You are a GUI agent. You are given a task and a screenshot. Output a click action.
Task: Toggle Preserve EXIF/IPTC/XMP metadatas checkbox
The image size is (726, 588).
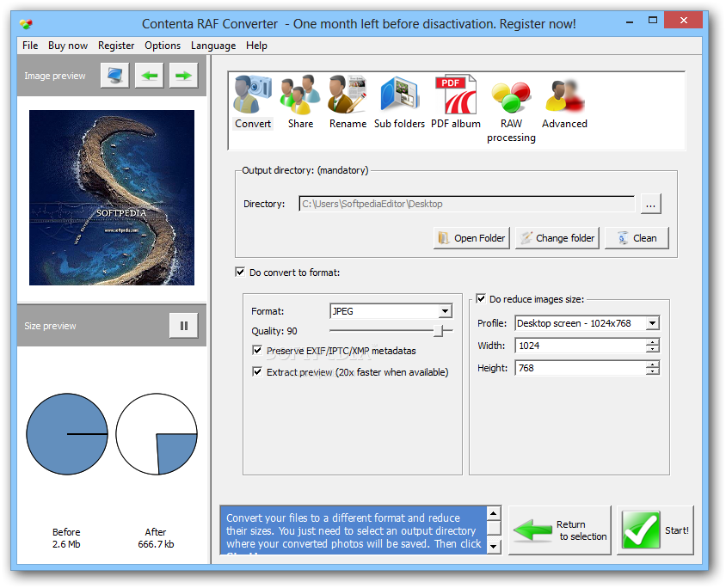pos(257,350)
